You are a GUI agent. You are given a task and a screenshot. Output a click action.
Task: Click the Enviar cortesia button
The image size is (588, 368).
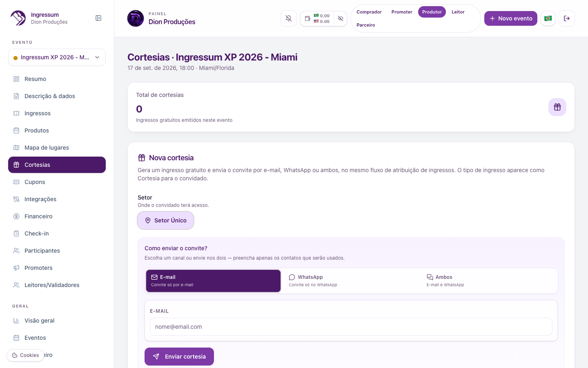[179, 357]
